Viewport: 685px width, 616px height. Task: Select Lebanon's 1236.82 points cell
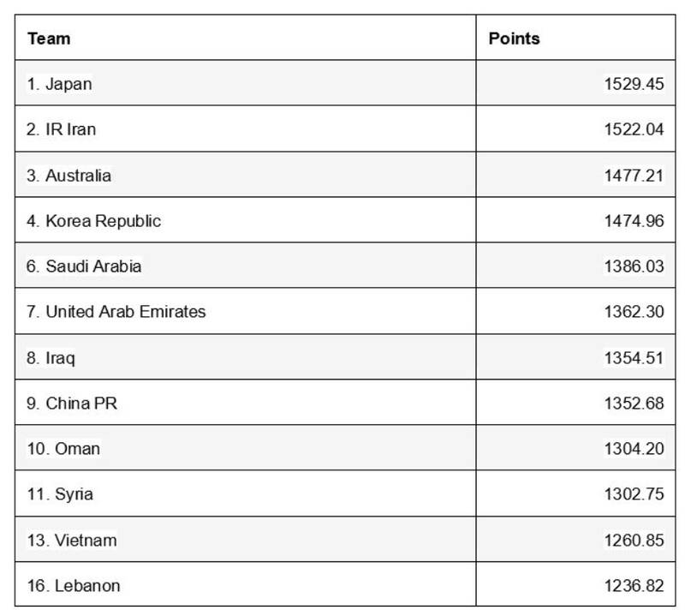[634, 585]
